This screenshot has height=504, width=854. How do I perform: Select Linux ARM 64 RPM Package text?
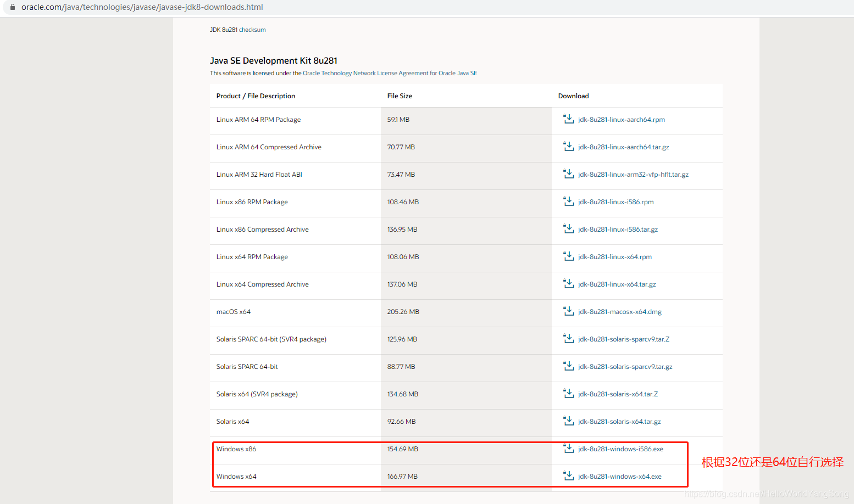[x=258, y=120]
